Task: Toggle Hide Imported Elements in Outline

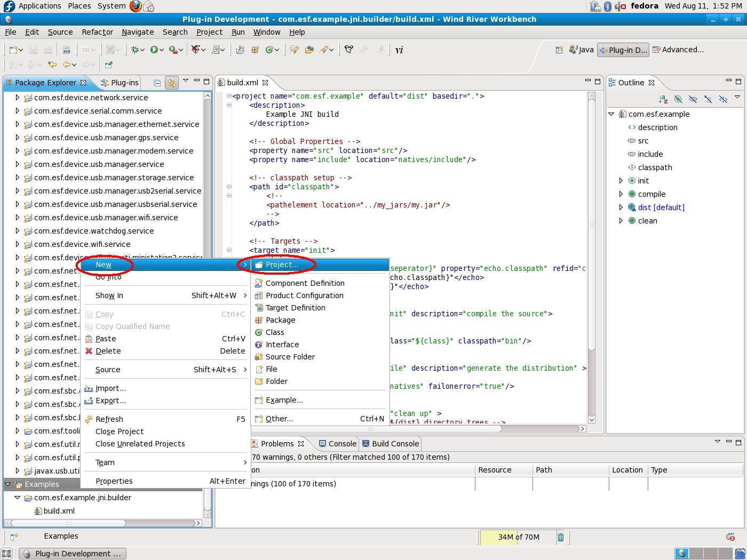Action: (x=708, y=99)
